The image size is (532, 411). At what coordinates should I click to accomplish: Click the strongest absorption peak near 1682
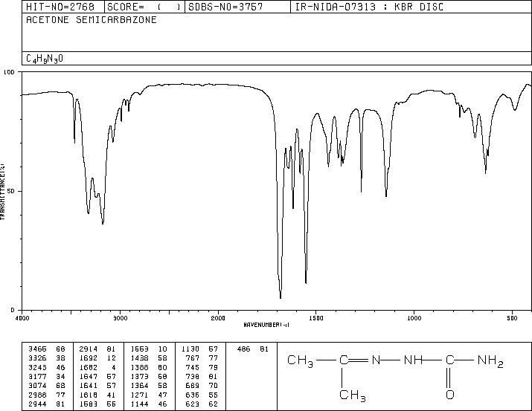point(281,296)
